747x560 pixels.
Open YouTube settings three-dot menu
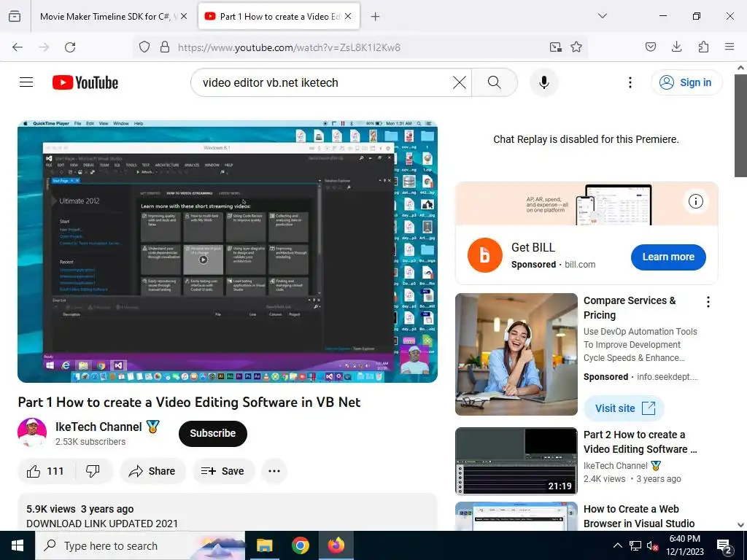tap(630, 82)
